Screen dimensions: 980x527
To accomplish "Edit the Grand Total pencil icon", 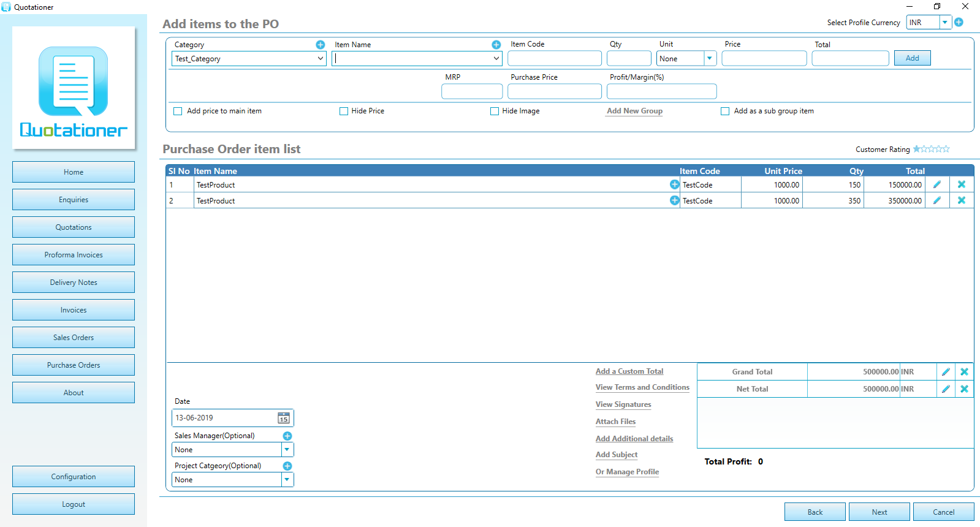I will pos(946,372).
